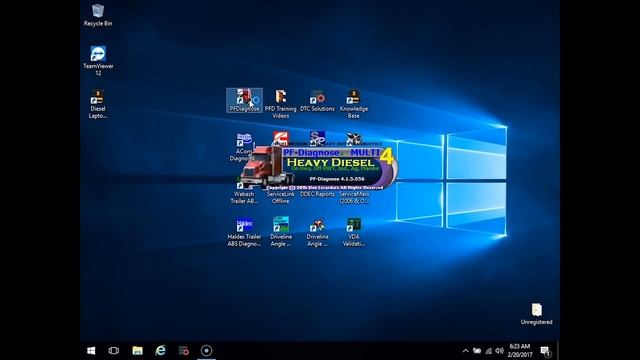
Task: Open the Knowledge Base shortcut
Action: tap(353, 104)
